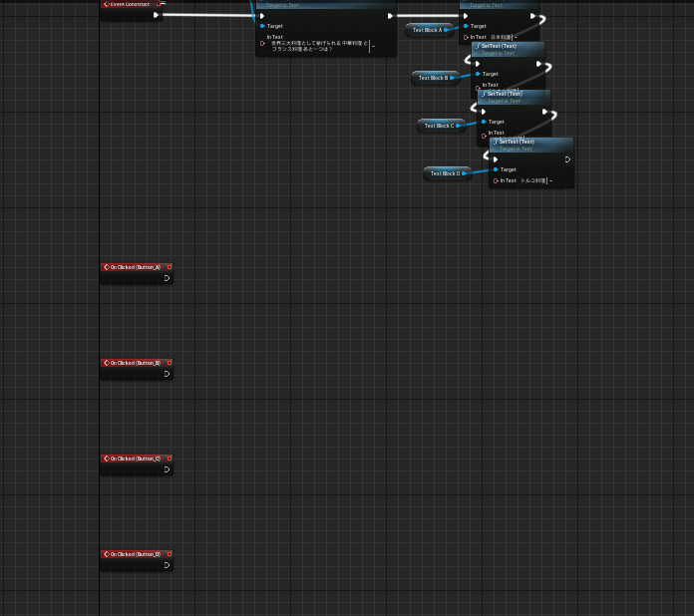Viewport: 694px width, 616px height.
Task: Click Target pin of Text Block A SetText
Action: pos(466,26)
